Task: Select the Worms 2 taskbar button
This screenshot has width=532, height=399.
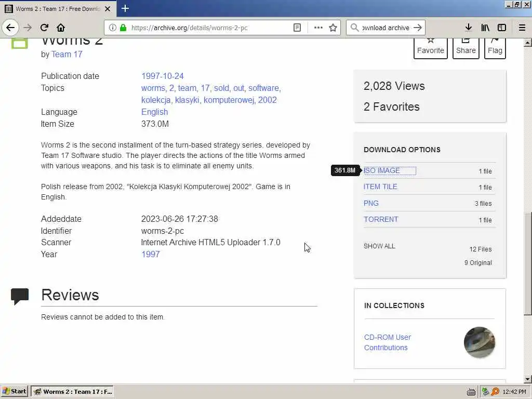Action: (x=73, y=392)
